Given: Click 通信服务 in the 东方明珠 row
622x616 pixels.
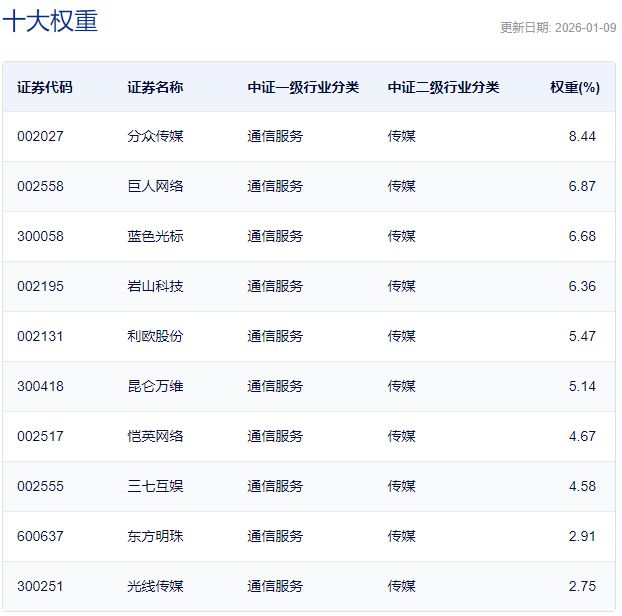Looking at the screenshot, I should 275,536.
